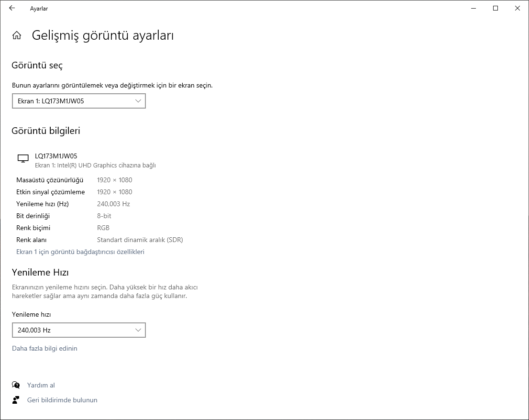Click the Yardım al chat bubble icon
This screenshot has width=529, height=420.
[x=16, y=385]
